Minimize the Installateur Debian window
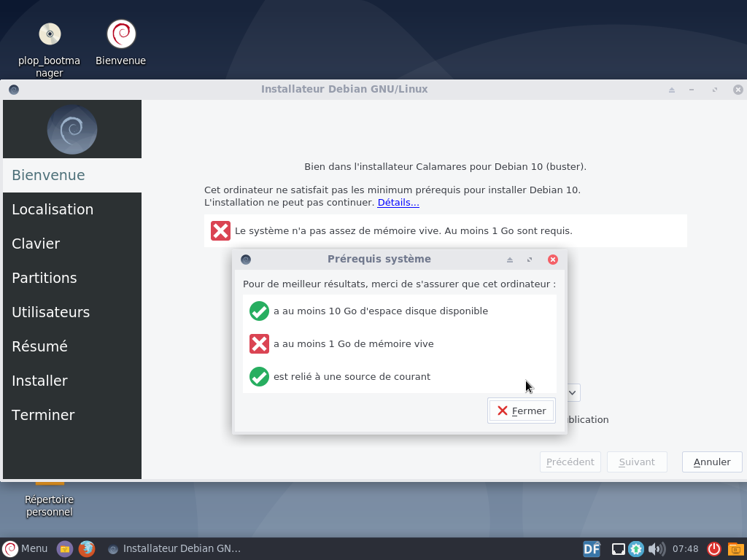This screenshot has height=560, width=747. 692,90
